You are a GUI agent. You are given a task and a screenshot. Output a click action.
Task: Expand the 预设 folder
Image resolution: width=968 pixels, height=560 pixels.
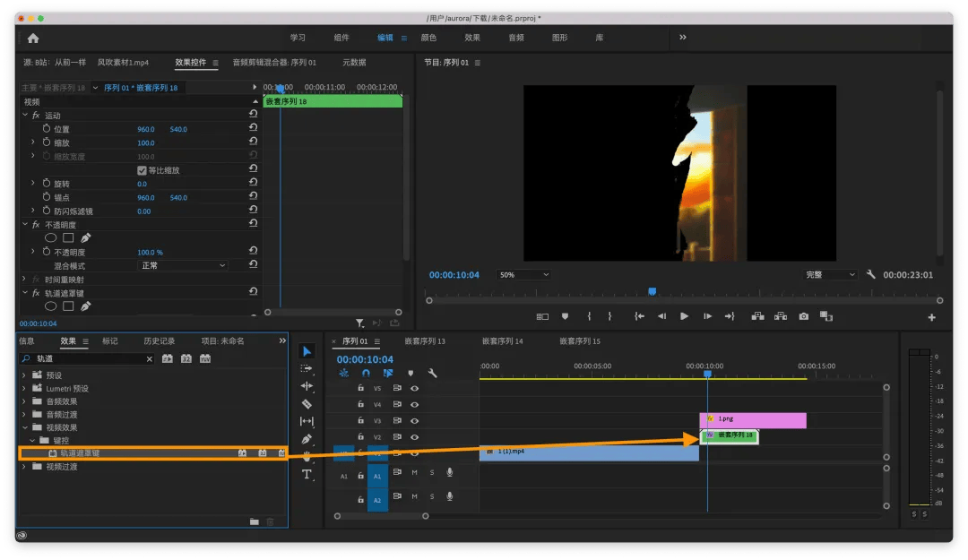24,375
